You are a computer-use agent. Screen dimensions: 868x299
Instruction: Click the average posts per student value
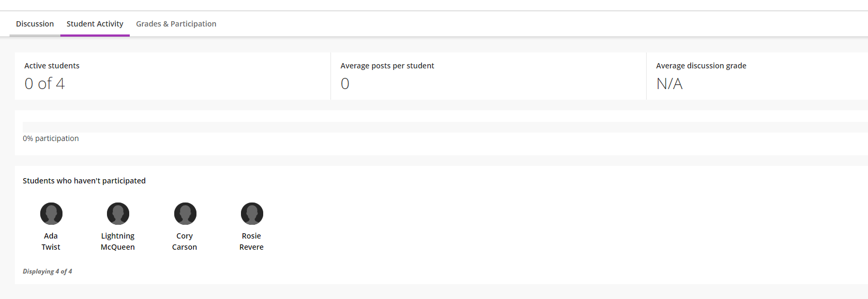(345, 84)
